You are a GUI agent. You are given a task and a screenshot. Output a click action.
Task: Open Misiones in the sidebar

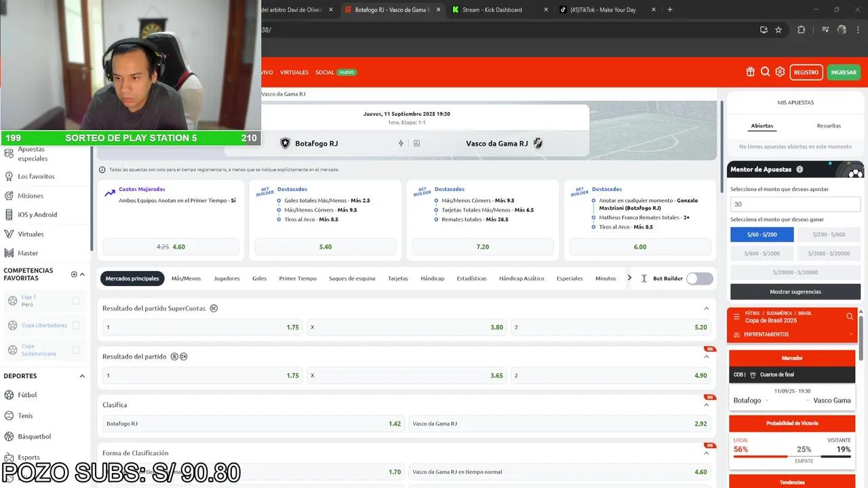31,196
